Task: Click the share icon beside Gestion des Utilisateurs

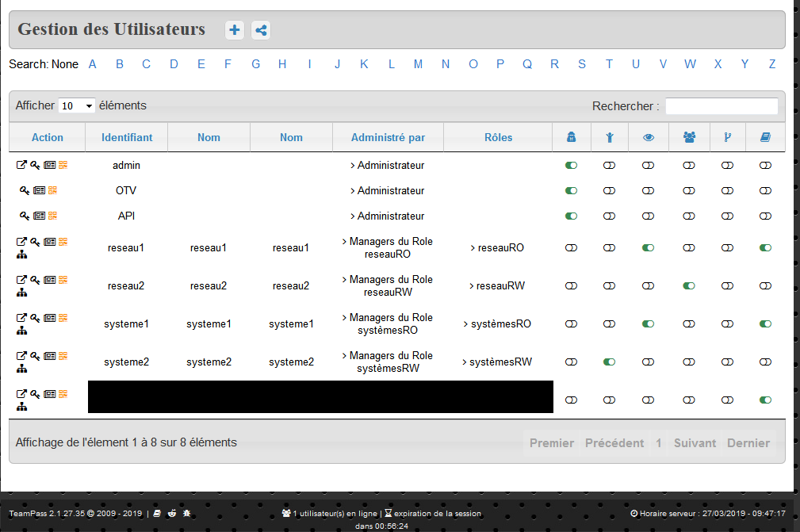Action: click(260, 29)
